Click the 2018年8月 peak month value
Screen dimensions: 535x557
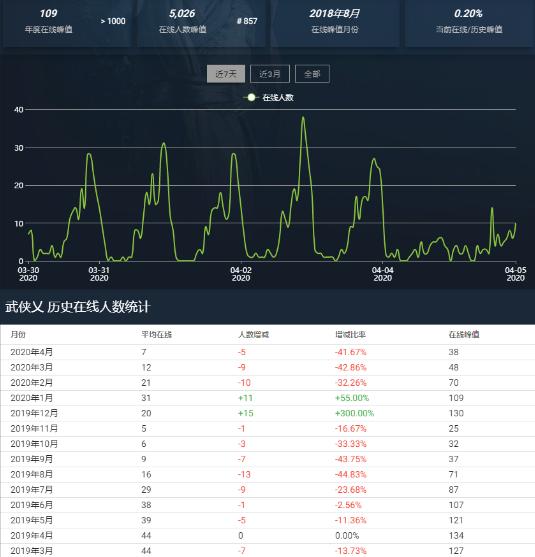point(334,13)
